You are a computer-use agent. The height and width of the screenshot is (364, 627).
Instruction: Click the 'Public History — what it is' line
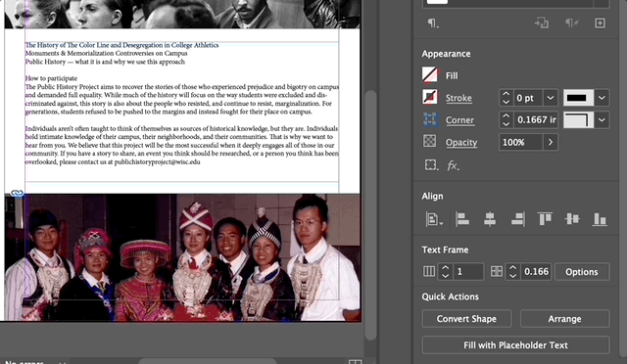tap(105, 62)
